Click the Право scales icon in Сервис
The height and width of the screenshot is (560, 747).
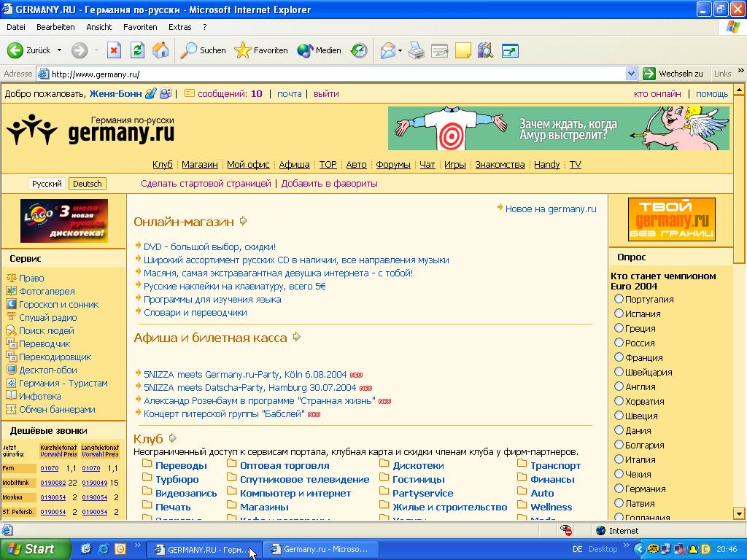tap(12, 278)
